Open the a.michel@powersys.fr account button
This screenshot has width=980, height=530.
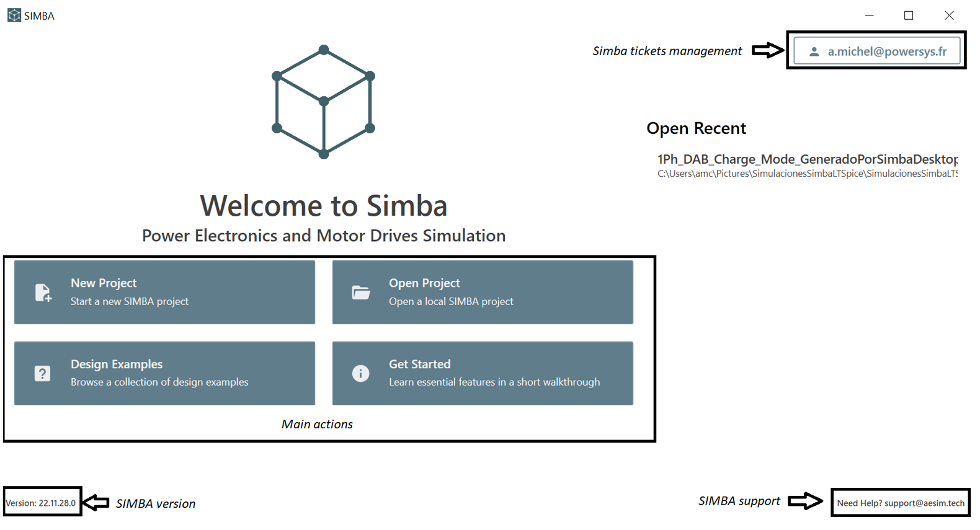pos(877,51)
